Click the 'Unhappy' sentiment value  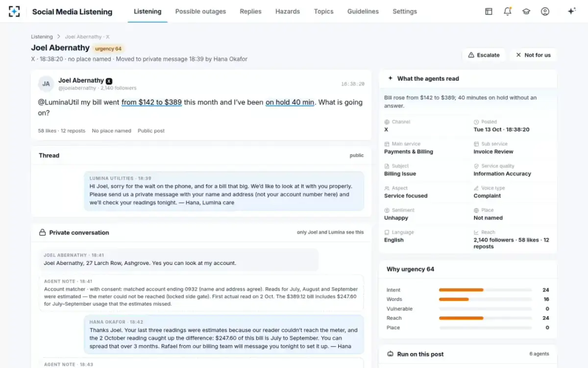396,218
